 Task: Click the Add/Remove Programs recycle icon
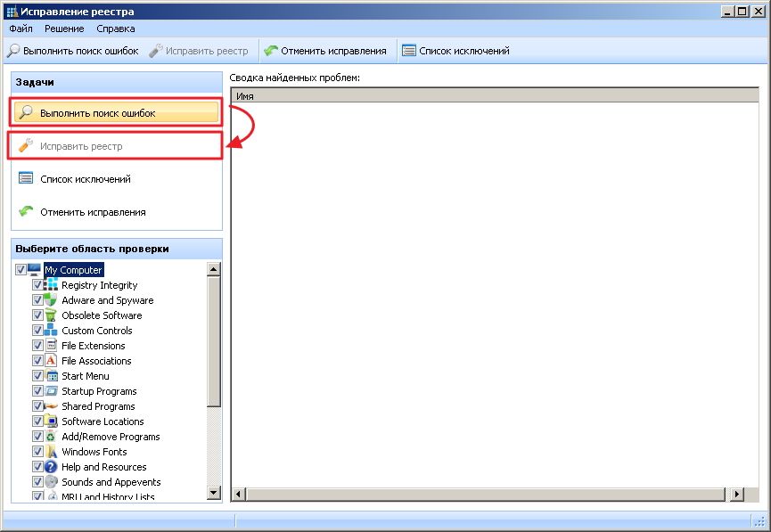tap(51, 436)
